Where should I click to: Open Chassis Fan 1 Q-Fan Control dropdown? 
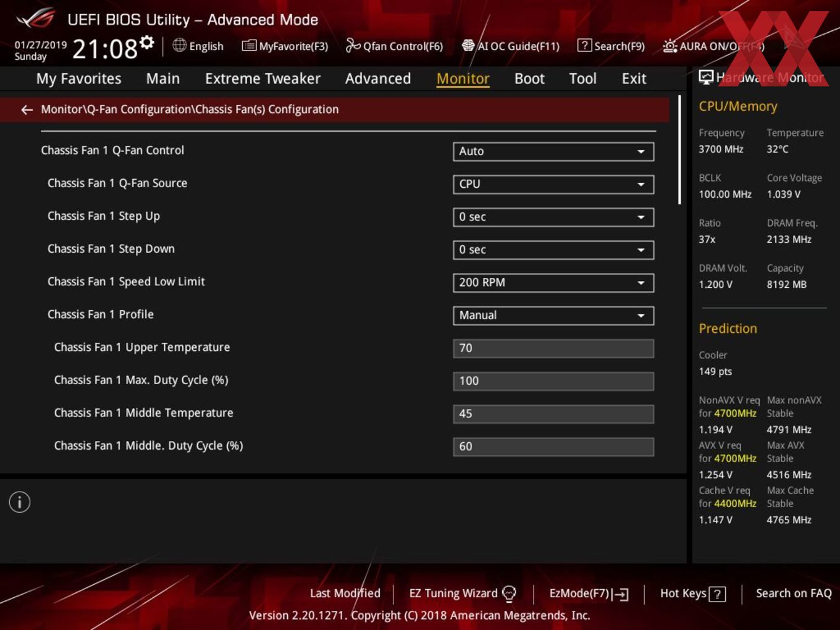point(553,151)
